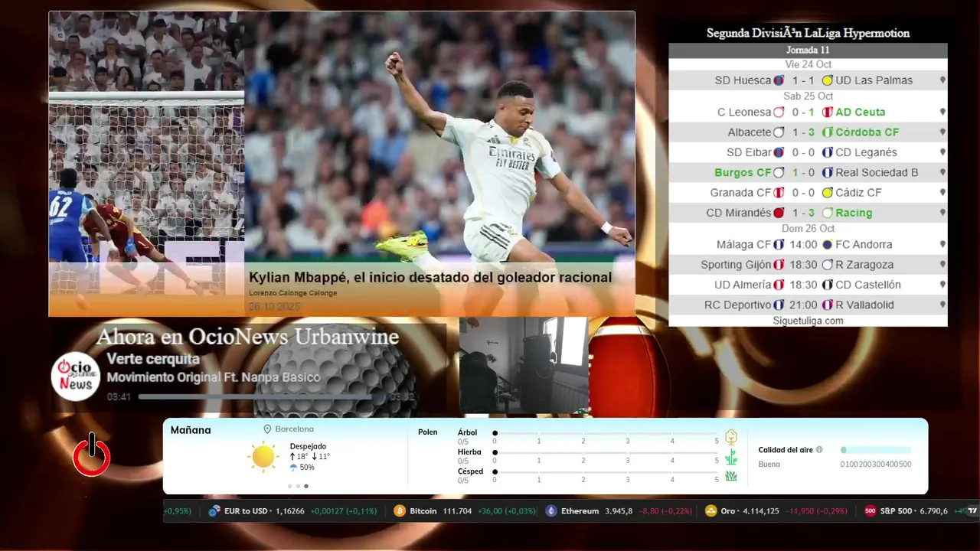Click the UD Almería team name
The image size is (980, 551).
(743, 285)
